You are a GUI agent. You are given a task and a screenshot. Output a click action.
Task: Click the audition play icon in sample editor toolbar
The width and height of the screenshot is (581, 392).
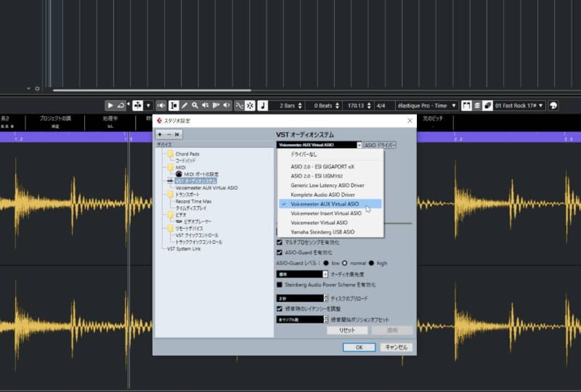tap(110, 105)
